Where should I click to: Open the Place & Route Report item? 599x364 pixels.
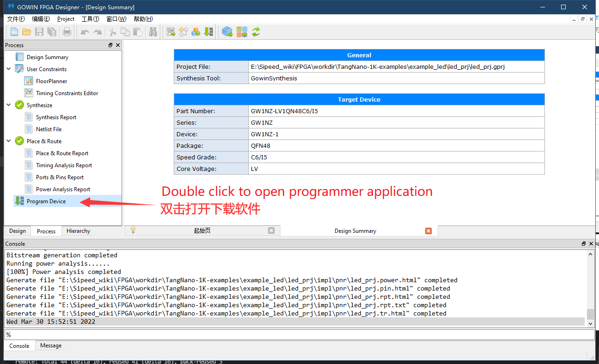(62, 153)
